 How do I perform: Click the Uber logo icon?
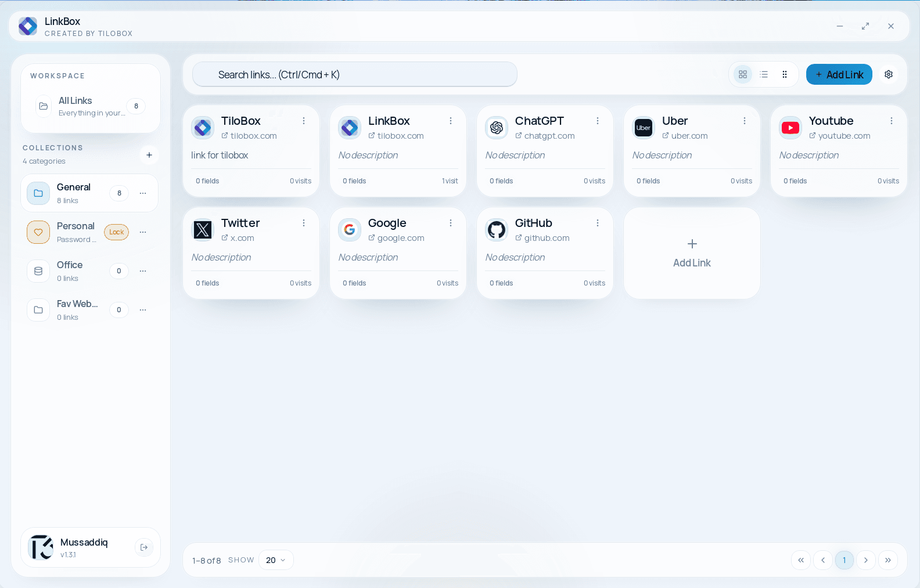[x=644, y=128]
